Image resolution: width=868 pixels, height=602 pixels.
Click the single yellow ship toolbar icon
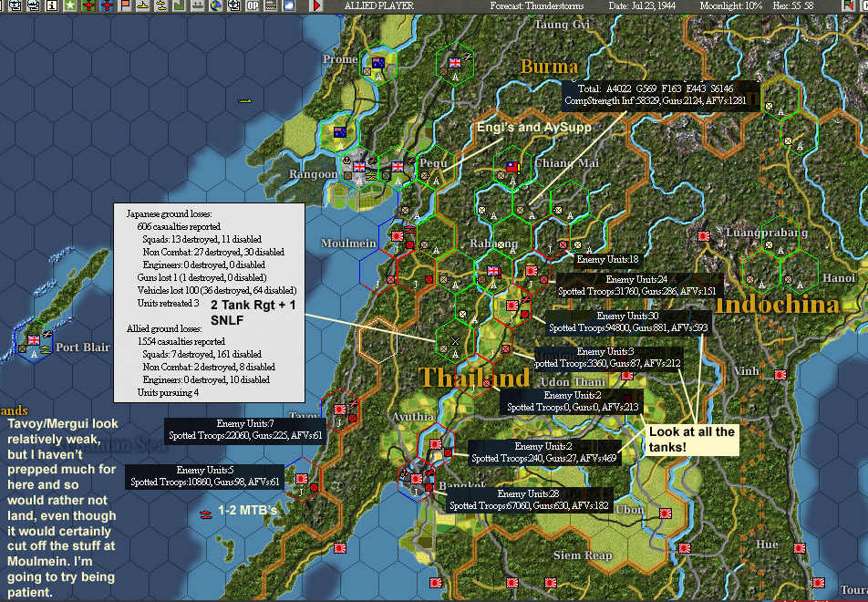tap(143, 5)
